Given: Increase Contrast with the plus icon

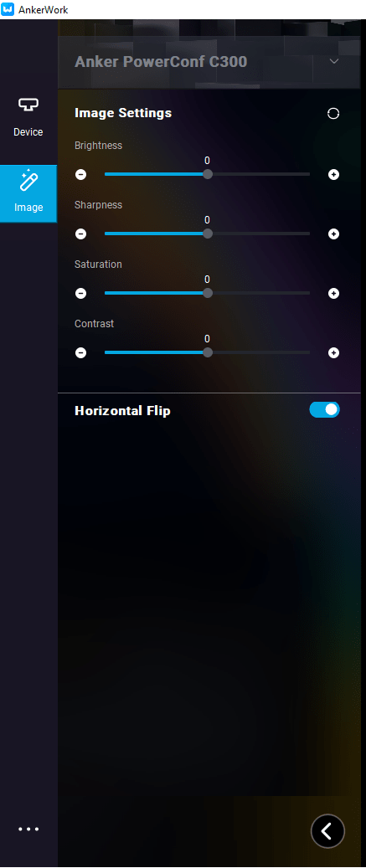Looking at the screenshot, I should click(x=333, y=352).
